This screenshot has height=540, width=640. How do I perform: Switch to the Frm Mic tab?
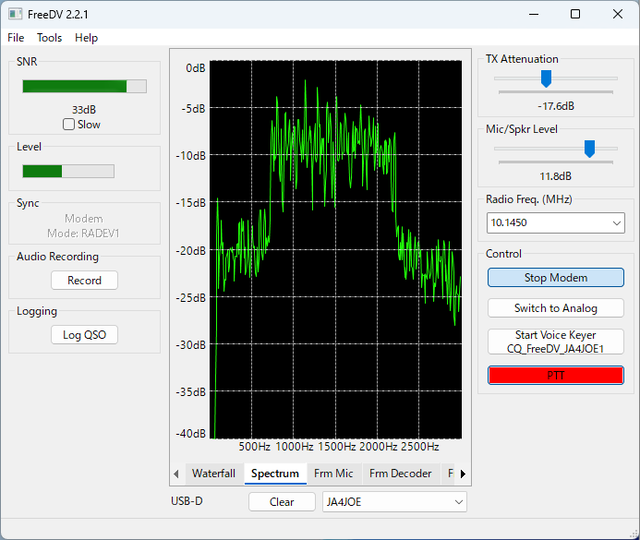333,473
